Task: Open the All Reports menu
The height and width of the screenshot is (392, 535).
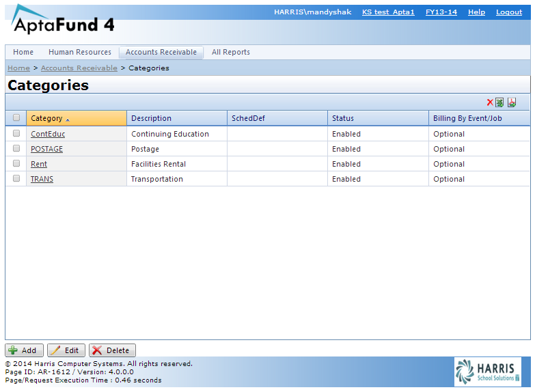Action: 231,52
